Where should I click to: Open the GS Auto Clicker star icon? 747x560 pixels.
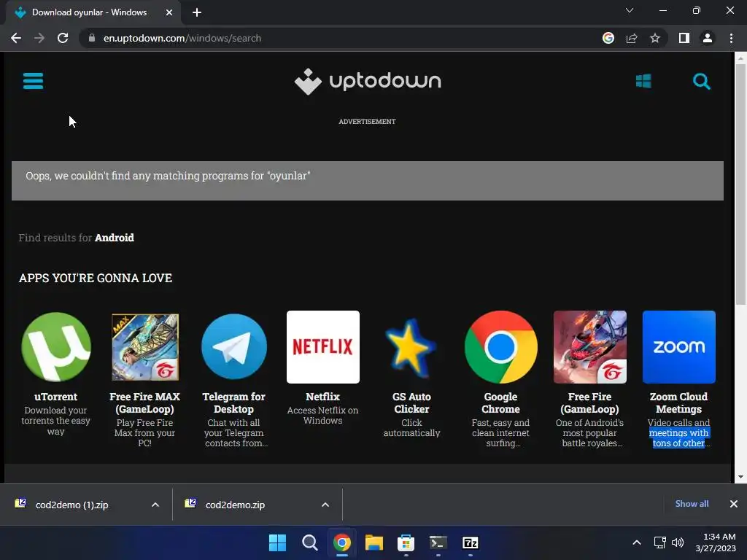tap(411, 348)
